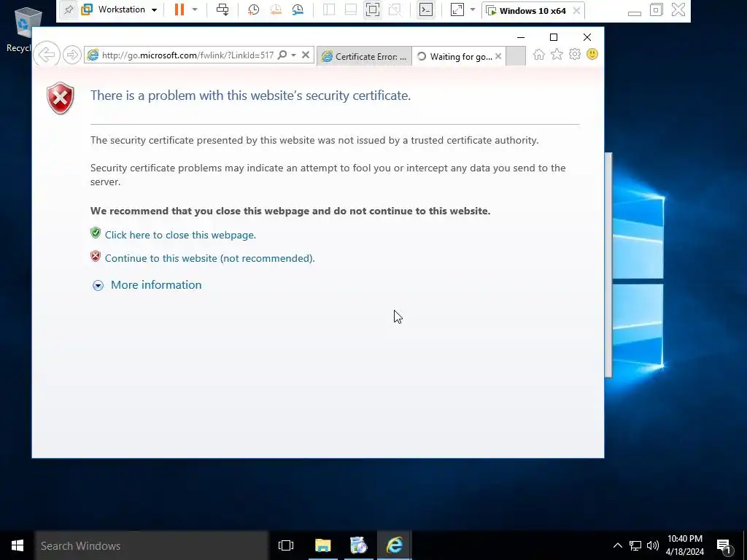Open the volume tray icon
Image resolution: width=747 pixels, height=560 pixels.
[x=653, y=545]
